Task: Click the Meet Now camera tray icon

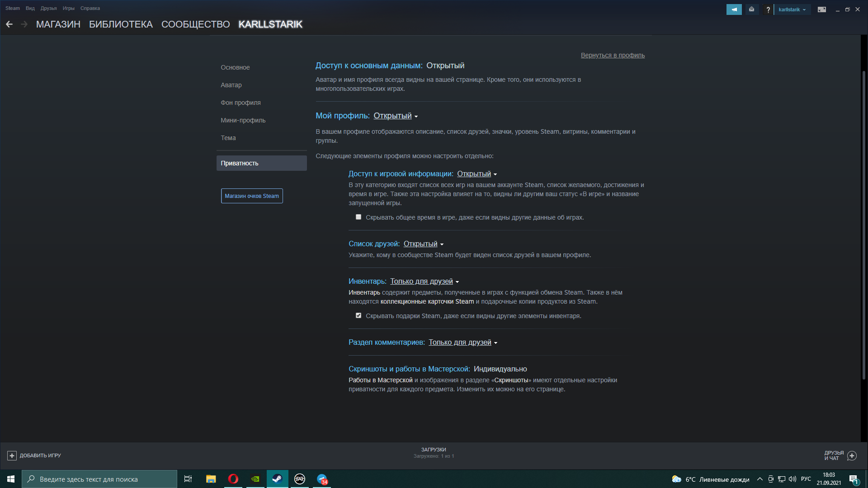Action: 771,479
